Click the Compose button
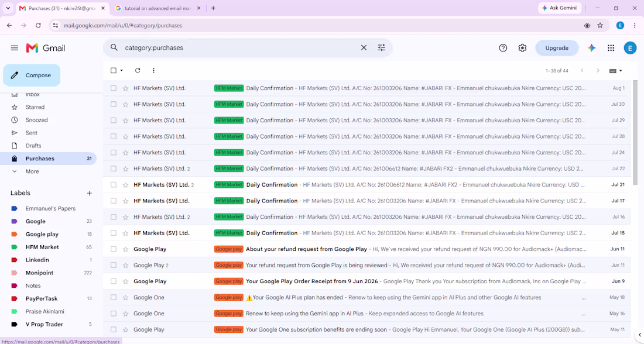The height and width of the screenshot is (344, 644). 32,75
